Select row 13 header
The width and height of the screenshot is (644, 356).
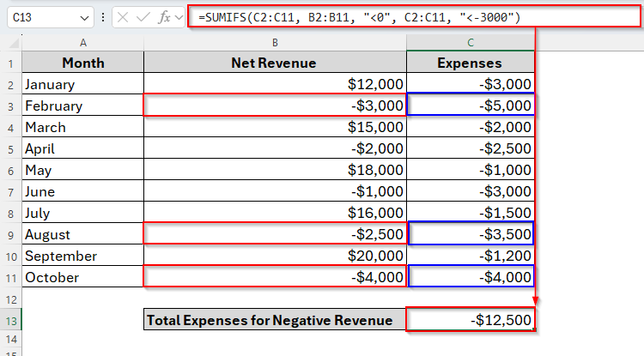pos(11,320)
